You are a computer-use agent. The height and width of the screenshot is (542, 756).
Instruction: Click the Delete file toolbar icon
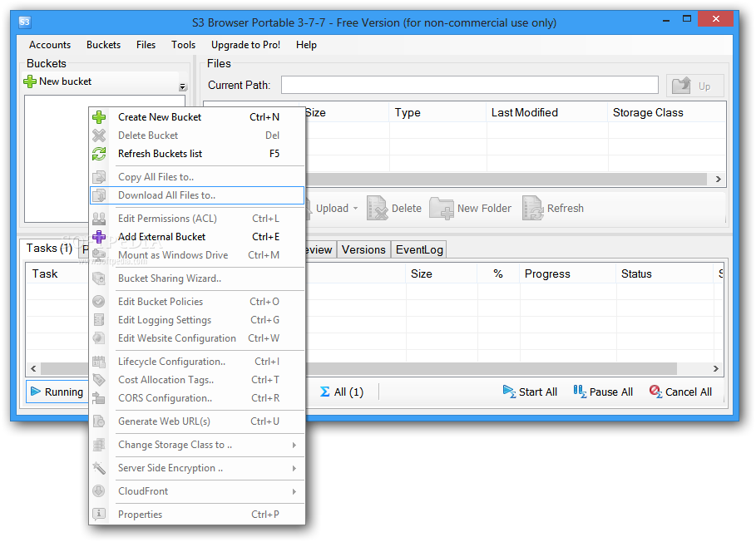377,208
